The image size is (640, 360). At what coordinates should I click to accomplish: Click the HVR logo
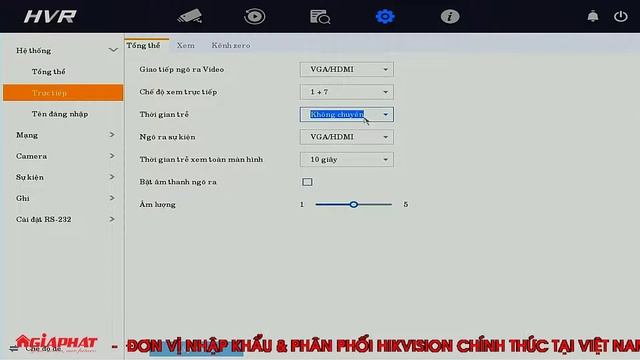coord(50,16)
